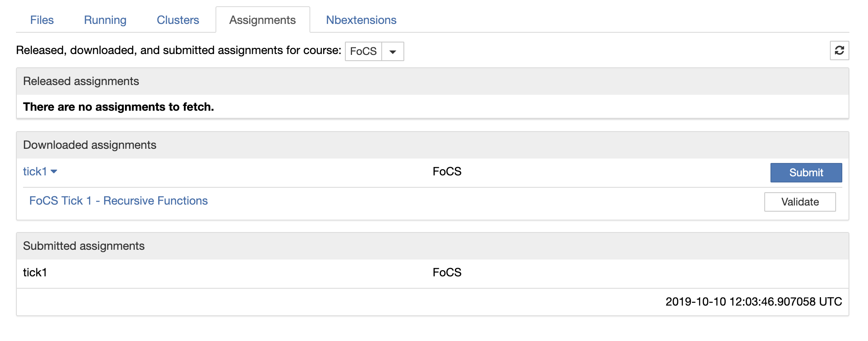Screen dimensions: 868x341
Task: Click the Released assignments panel header
Action: click(x=81, y=81)
